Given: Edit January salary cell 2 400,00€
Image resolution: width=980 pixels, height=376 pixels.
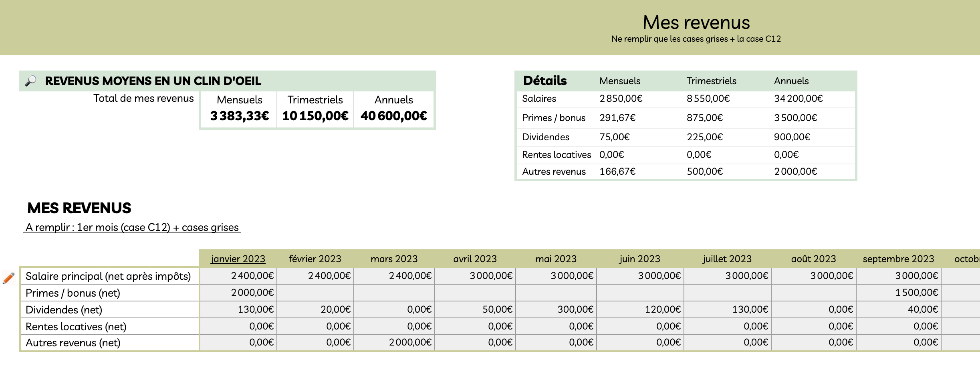Looking at the screenshot, I should click(x=238, y=276).
